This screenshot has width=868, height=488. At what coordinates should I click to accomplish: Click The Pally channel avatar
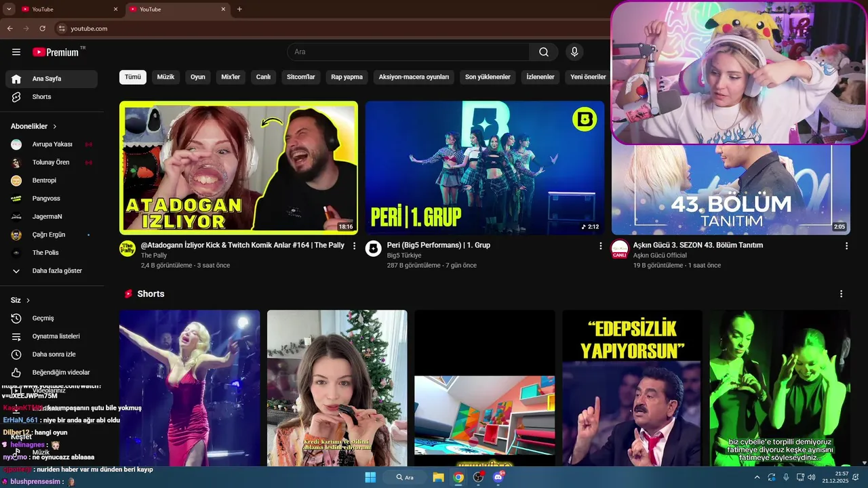[x=127, y=248]
